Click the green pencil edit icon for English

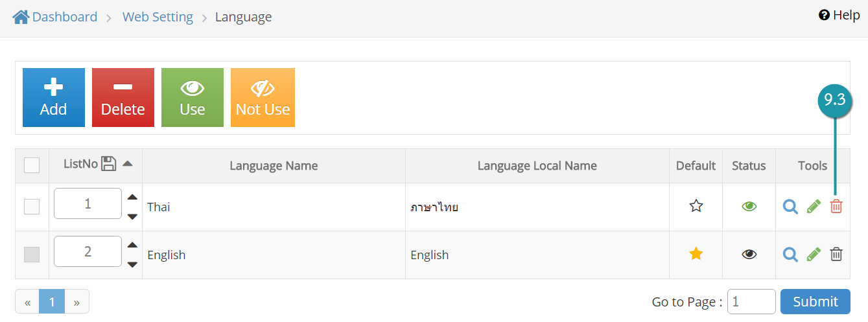tap(814, 255)
